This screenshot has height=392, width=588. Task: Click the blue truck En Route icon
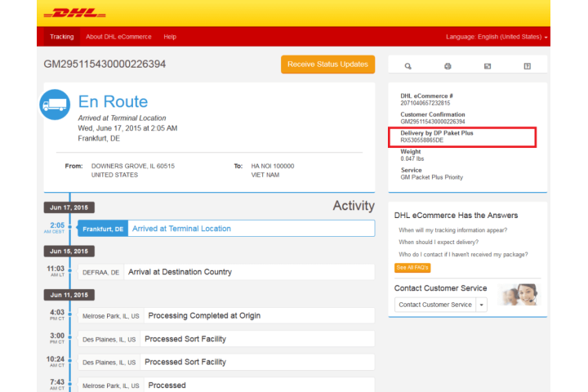click(55, 105)
